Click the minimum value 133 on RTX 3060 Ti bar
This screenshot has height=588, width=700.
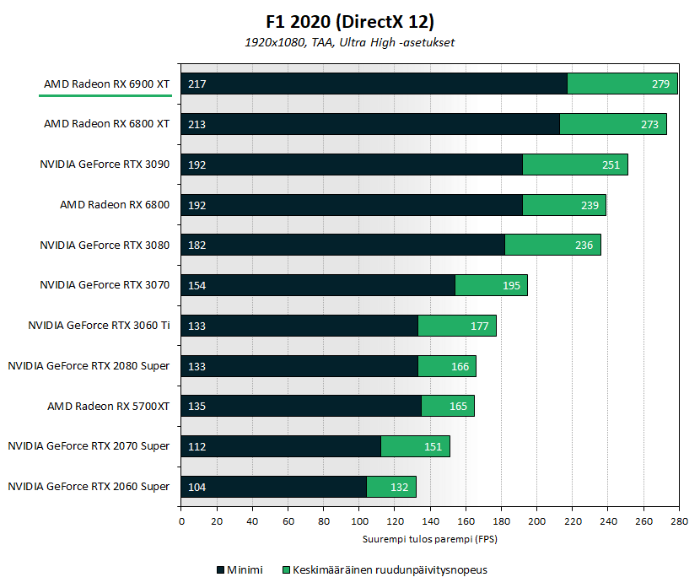coord(197,326)
